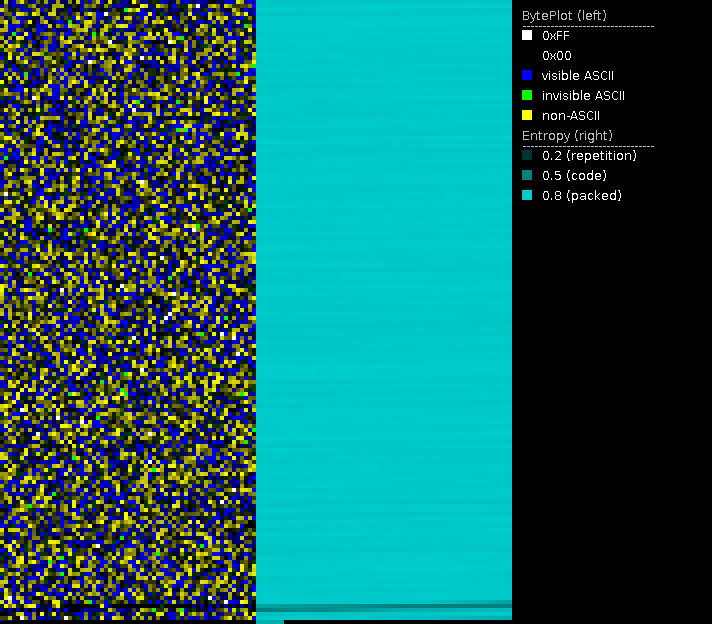Click the 0.8 packed entropy swatch

pos(527,196)
